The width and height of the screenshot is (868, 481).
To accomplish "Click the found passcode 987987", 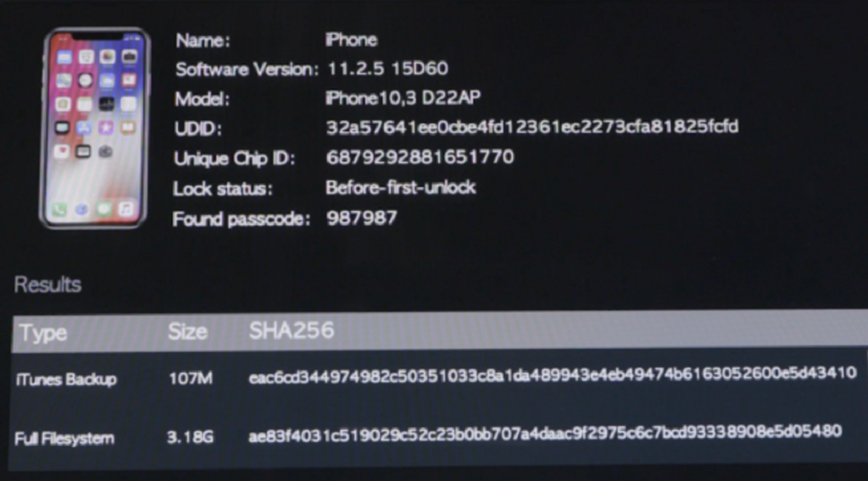I will [x=361, y=218].
